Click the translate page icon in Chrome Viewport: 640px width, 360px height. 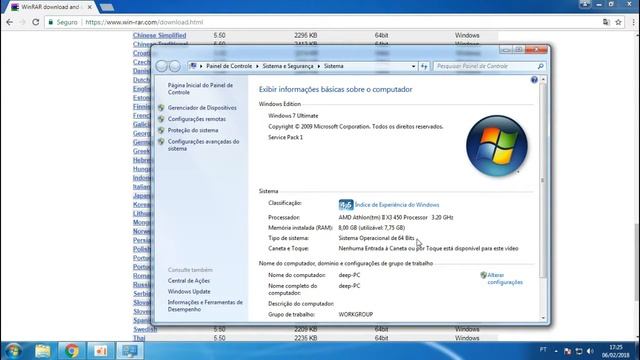(x=606, y=22)
